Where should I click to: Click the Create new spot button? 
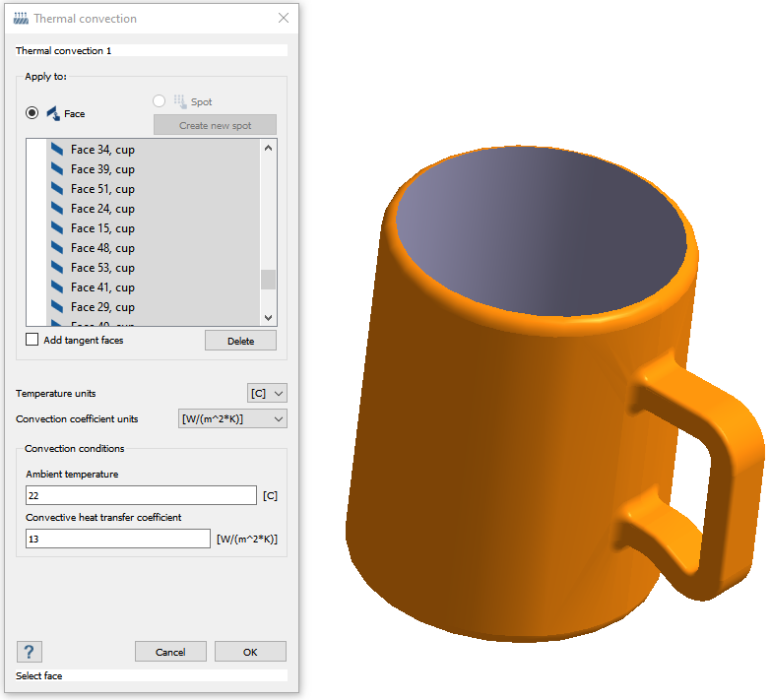pos(215,125)
